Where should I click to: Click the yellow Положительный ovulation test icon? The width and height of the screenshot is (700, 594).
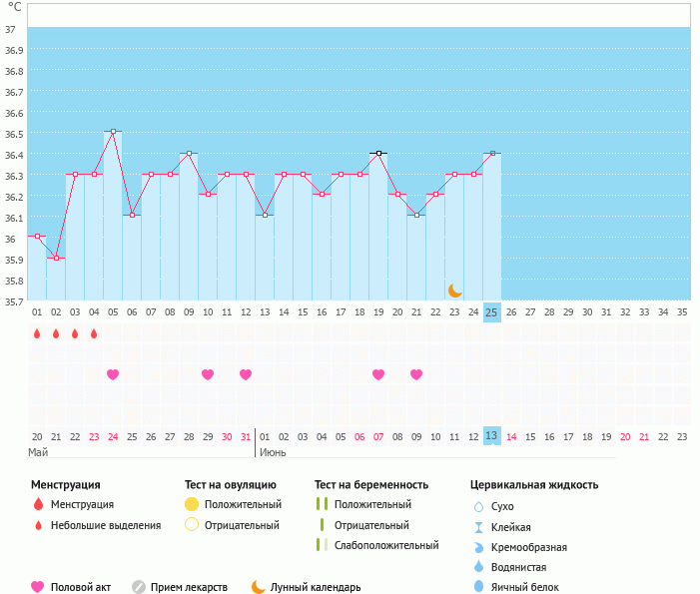192,504
